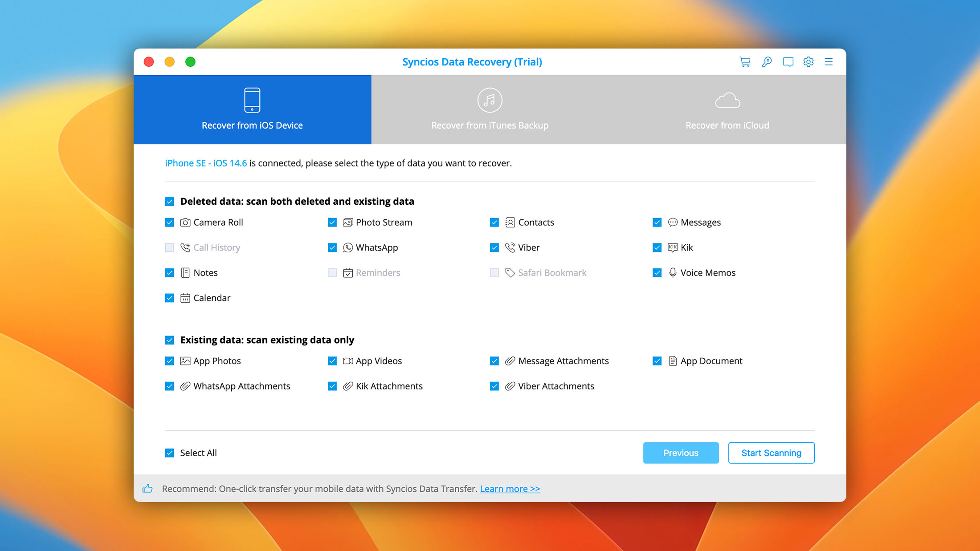
Task: Uncheck the Voice Memos checkbox
Action: [657, 273]
